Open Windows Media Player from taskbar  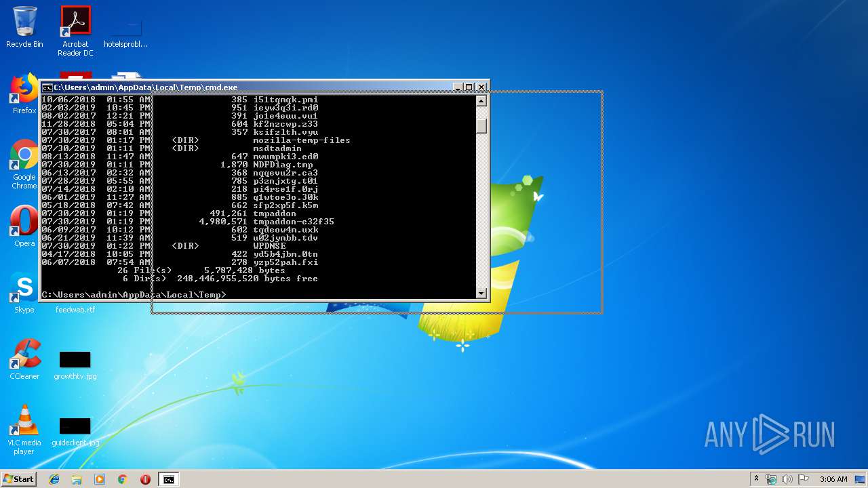point(100,479)
